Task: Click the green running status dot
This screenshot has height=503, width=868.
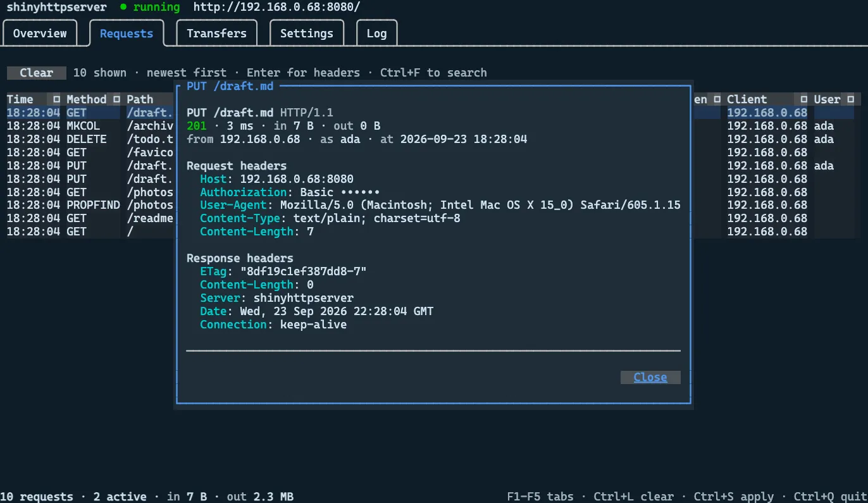Action: [123, 7]
